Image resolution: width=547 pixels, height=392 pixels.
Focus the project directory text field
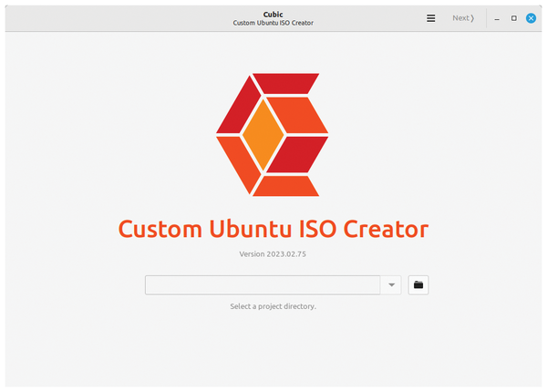(263, 285)
